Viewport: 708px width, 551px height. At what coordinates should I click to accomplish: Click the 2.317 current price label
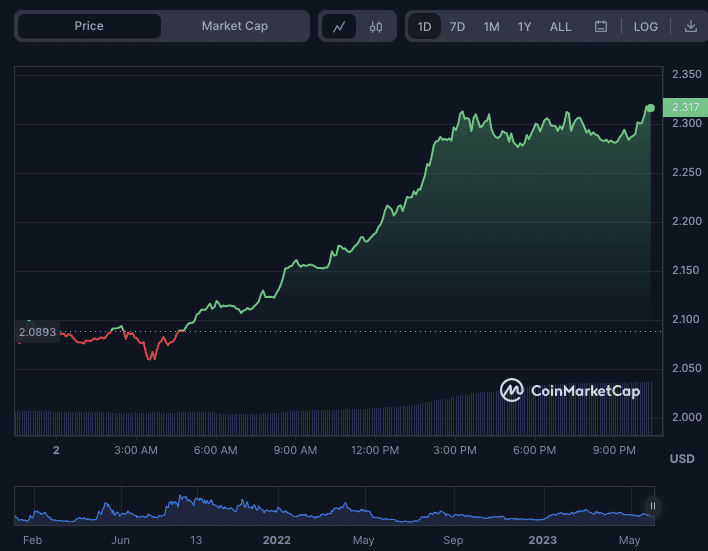click(685, 108)
